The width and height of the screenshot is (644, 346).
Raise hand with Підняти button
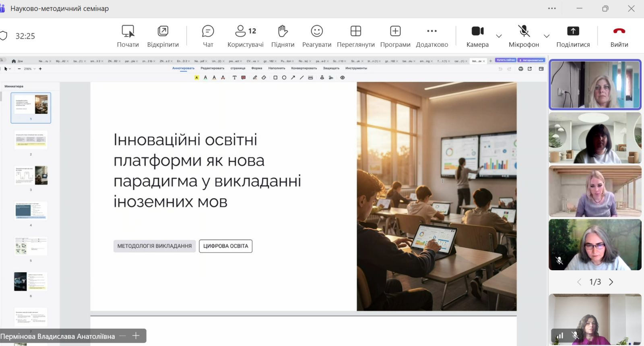click(283, 36)
